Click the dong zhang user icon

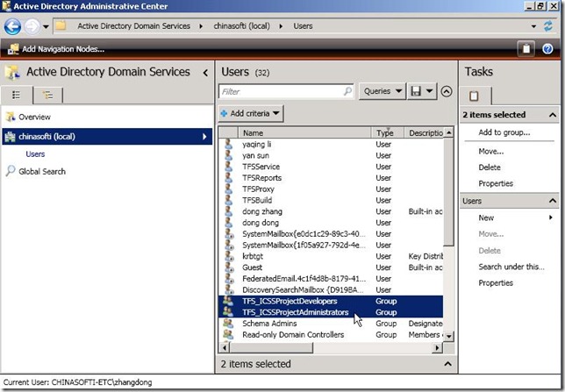[x=228, y=210]
